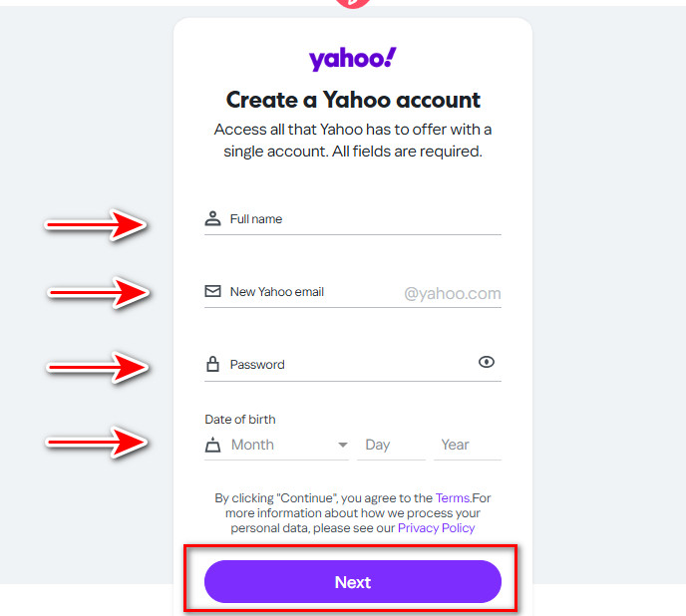Click the red arrow pointing at Password
This screenshot has width=686, height=616.
(x=98, y=367)
